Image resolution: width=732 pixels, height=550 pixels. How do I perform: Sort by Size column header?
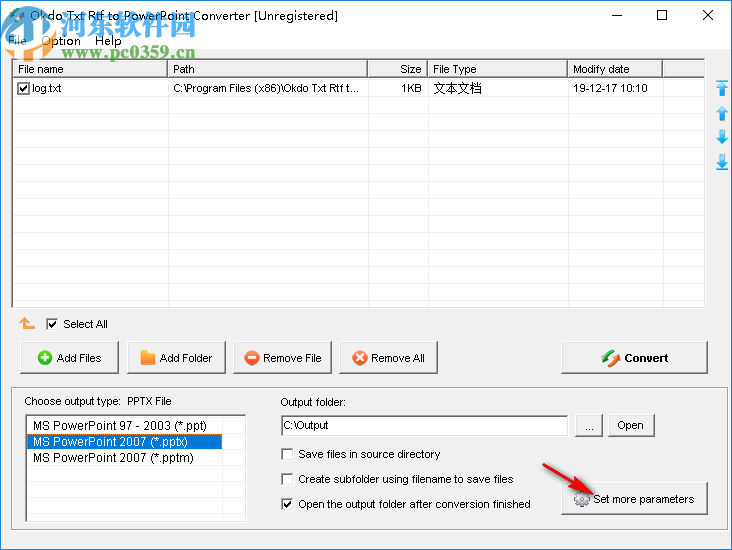pos(398,69)
